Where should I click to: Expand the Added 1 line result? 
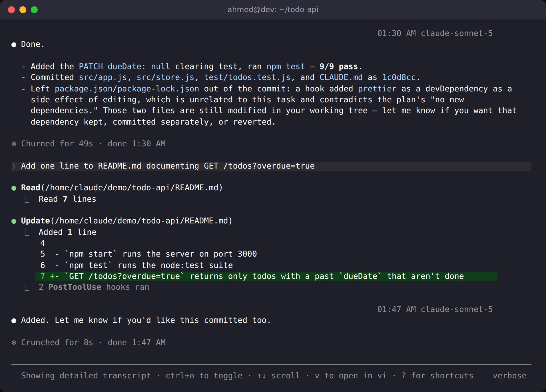pyautogui.click(x=67, y=232)
